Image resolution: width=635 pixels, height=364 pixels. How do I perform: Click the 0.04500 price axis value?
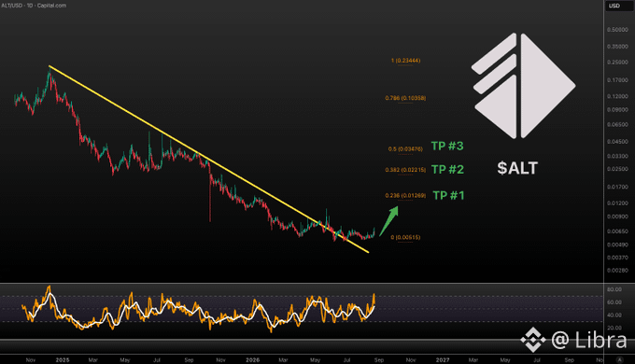click(x=617, y=142)
